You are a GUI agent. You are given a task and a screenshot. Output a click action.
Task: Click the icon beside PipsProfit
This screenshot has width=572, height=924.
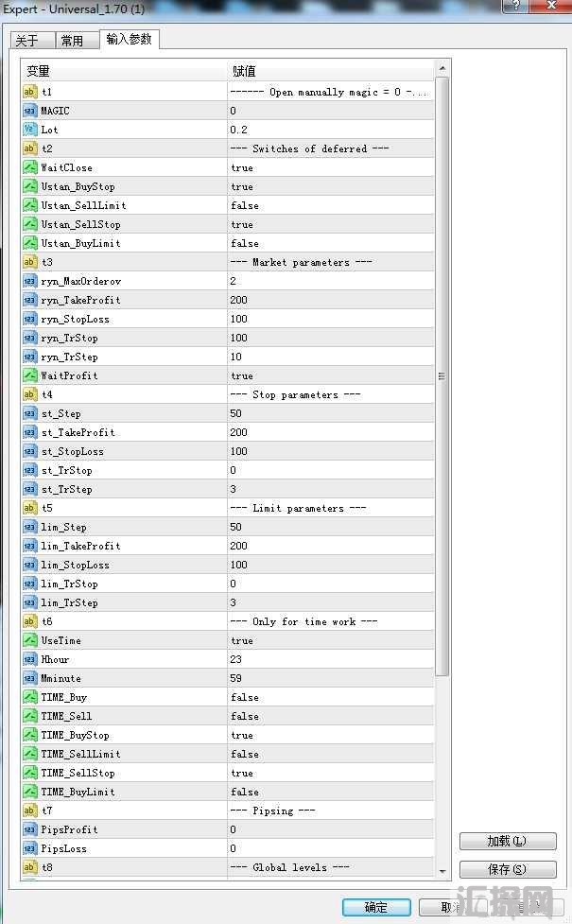point(29,829)
